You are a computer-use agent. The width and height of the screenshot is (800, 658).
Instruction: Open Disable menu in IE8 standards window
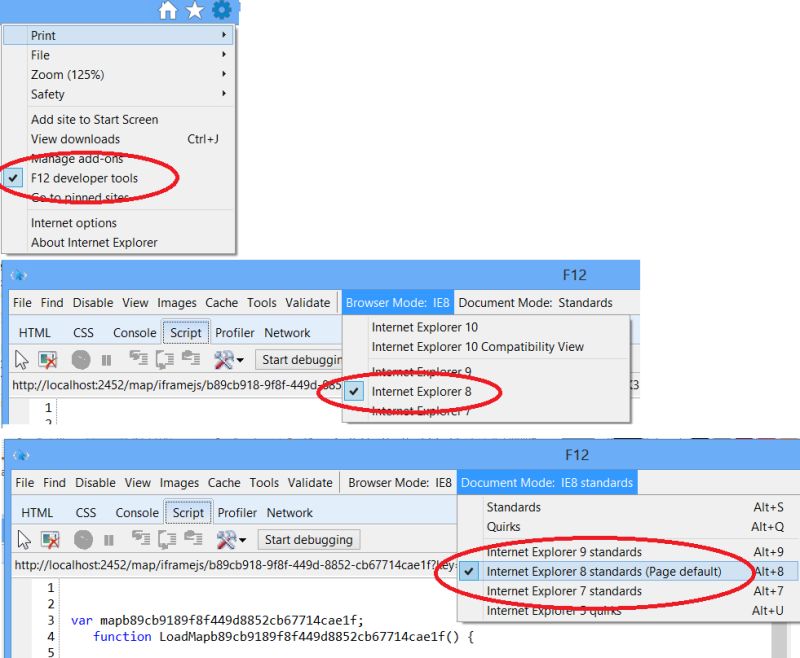[x=95, y=483]
